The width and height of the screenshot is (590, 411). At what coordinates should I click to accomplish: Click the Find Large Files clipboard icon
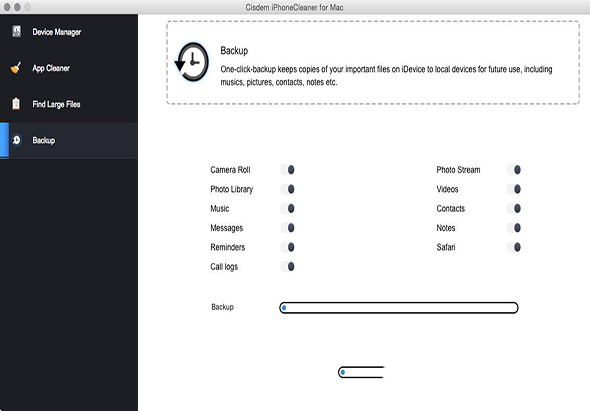coord(16,104)
